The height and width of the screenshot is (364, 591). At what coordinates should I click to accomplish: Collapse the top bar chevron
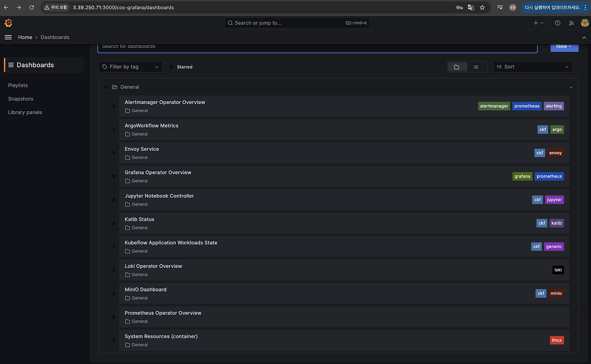click(584, 37)
